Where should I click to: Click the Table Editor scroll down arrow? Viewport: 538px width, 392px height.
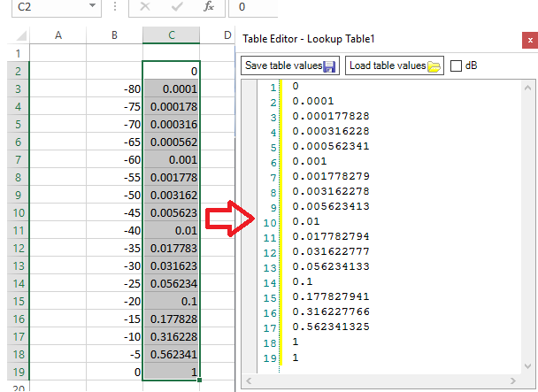[x=527, y=366]
